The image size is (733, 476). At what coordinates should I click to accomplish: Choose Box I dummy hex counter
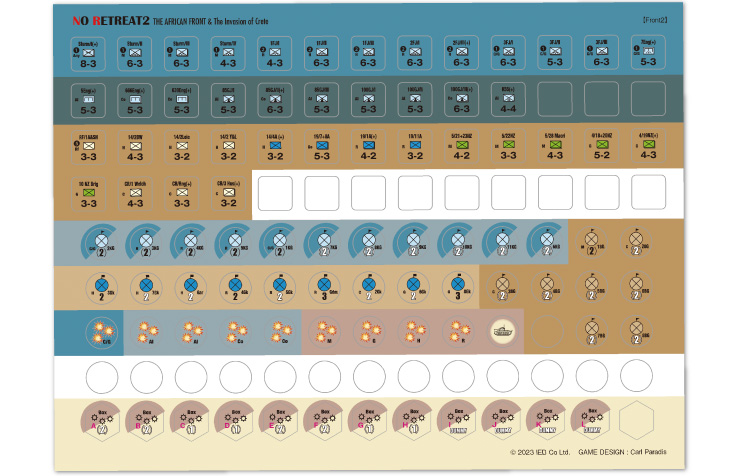[457, 419]
